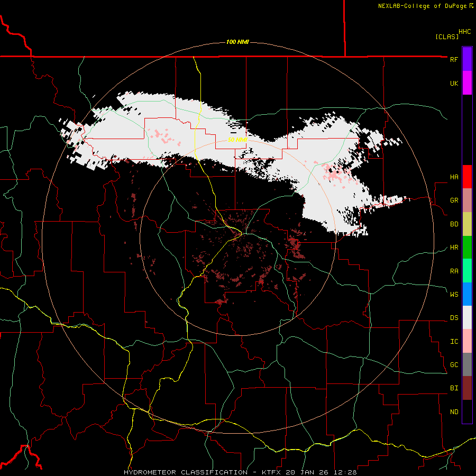Click the "RA" legend label
476x476 pixels.
[x=454, y=271]
